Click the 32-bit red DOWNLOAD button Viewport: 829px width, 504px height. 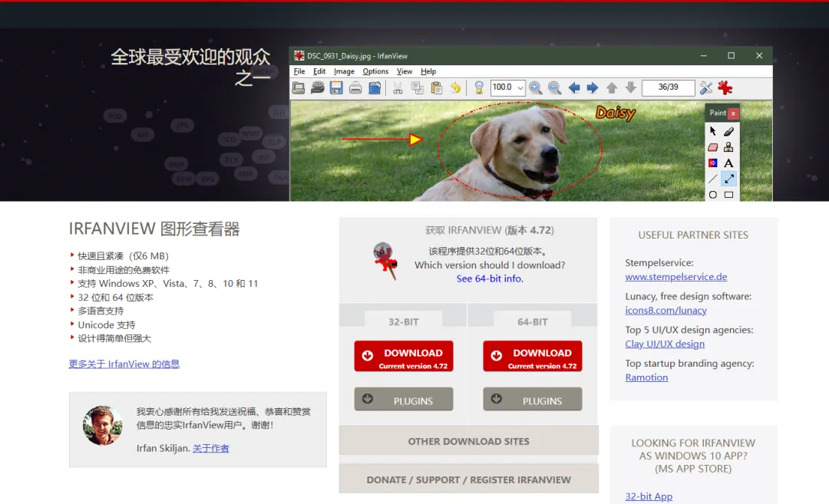[x=404, y=356]
